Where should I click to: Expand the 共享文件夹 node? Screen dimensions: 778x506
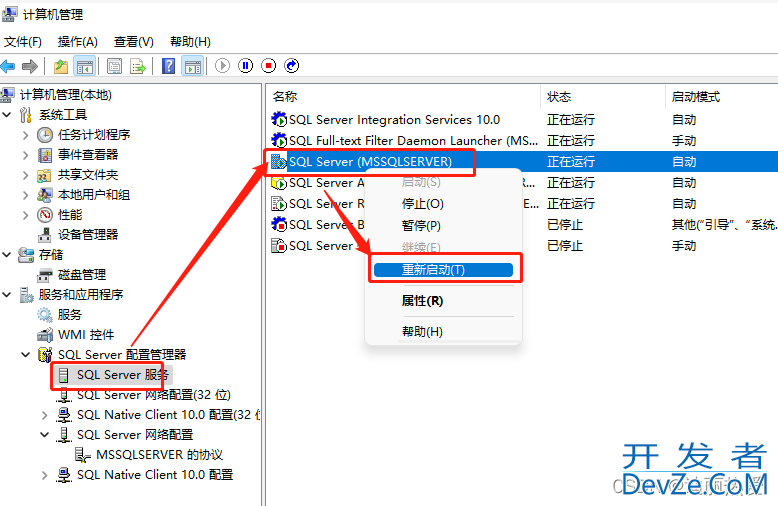(26, 175)
